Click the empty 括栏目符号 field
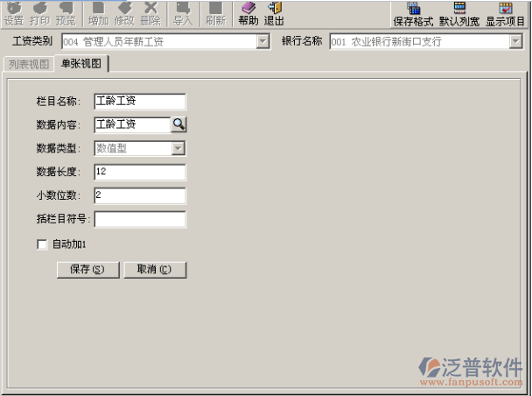532x396 pixels. click(x=140, y=219)
